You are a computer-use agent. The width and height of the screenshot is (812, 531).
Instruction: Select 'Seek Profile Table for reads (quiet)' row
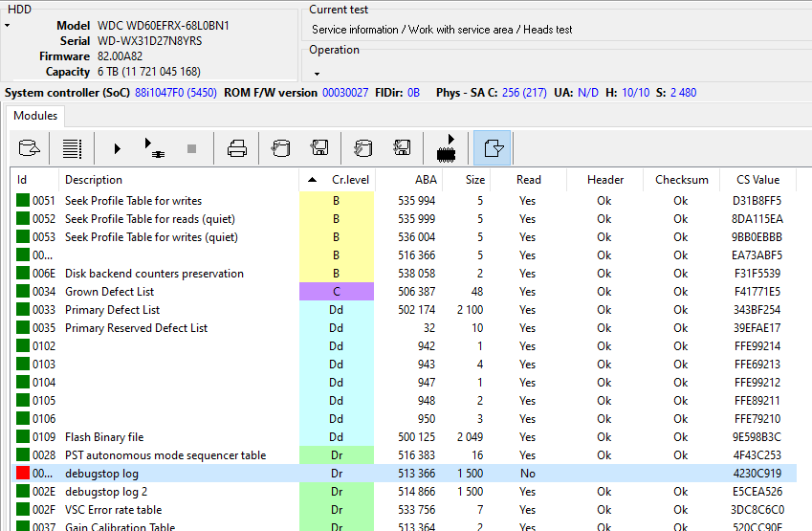point(404,218)
